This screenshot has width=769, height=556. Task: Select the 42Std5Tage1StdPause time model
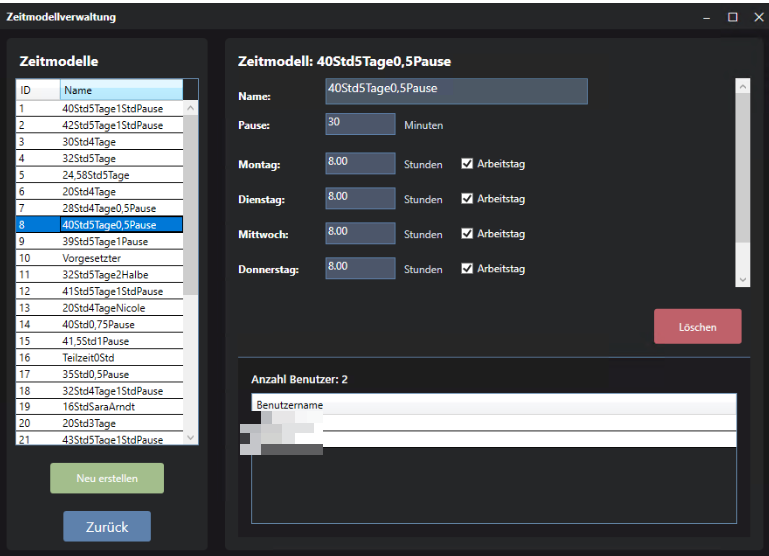112,125
